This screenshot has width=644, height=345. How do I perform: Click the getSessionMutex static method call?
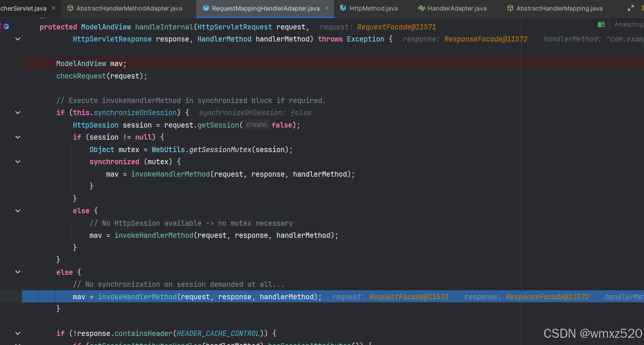220,149
